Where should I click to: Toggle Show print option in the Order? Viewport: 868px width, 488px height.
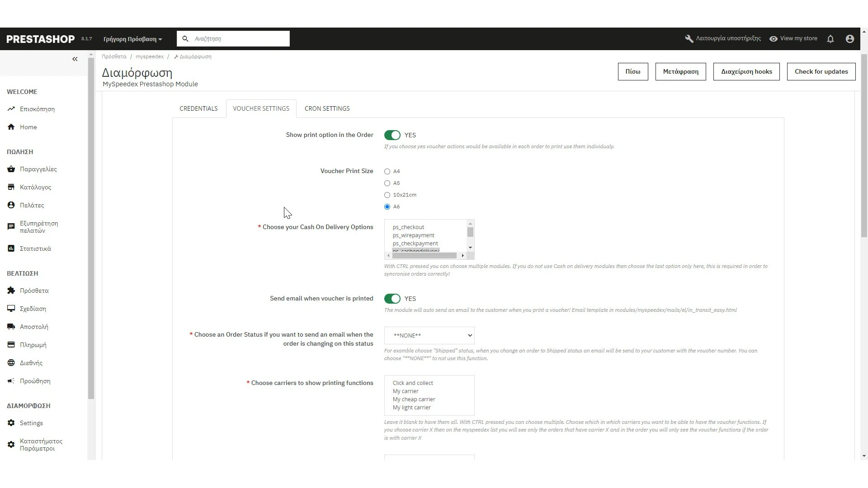coord(392,135)
